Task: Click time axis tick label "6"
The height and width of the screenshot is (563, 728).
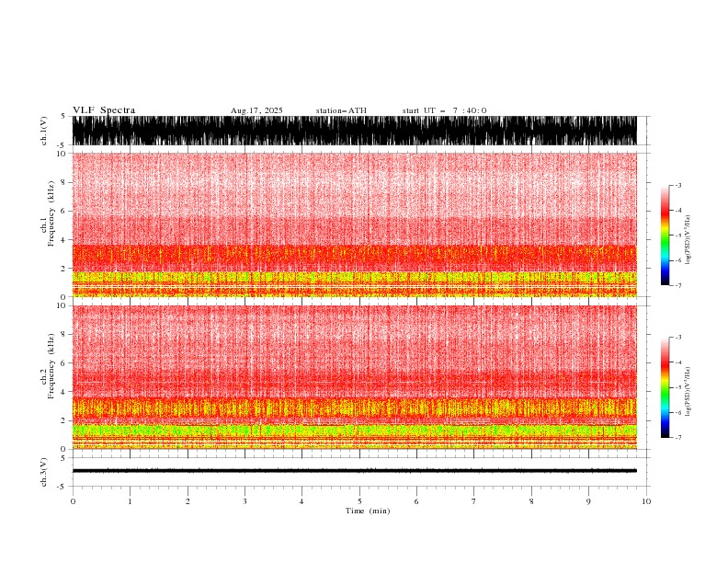Action: coord(416,501)
